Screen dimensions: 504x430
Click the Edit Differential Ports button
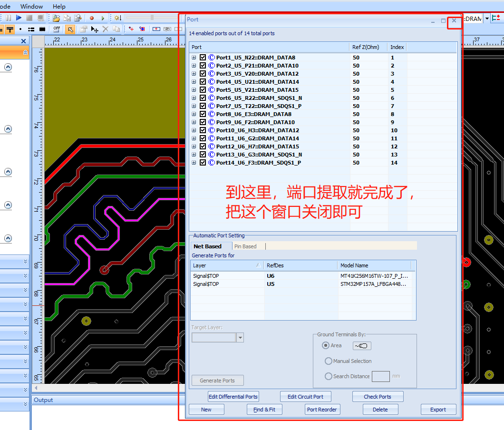pyautogui.click(x=233, y=397)
